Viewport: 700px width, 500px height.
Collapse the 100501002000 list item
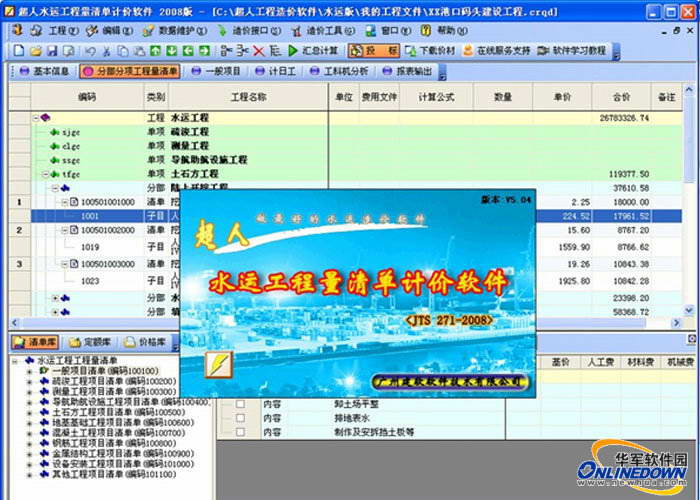point(64,230)
